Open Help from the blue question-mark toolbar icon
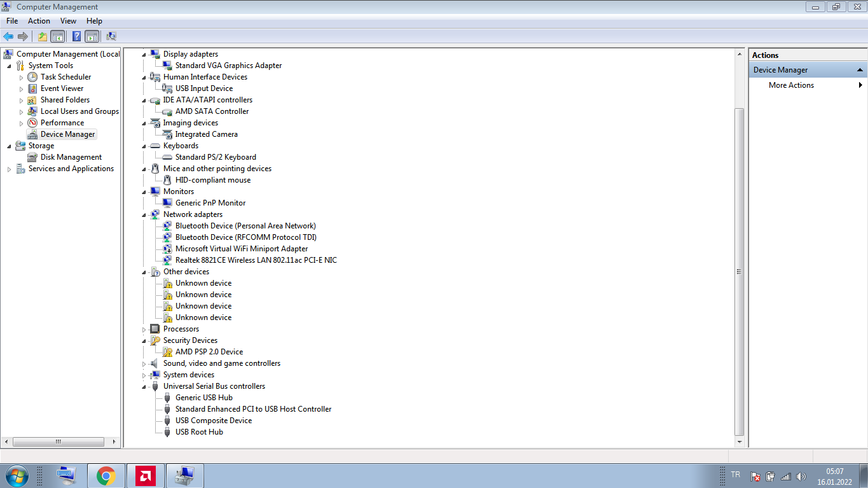868x488 pixels. pos(76,36)
